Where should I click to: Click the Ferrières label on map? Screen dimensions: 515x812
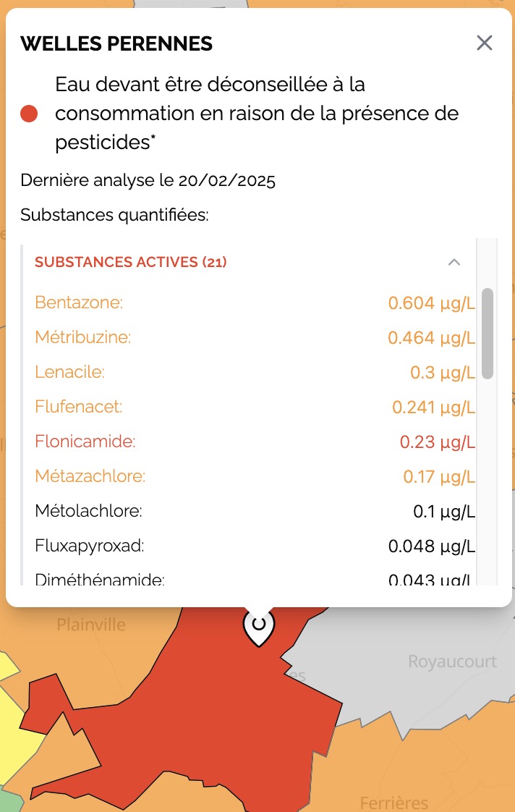(x=393, y=802)
